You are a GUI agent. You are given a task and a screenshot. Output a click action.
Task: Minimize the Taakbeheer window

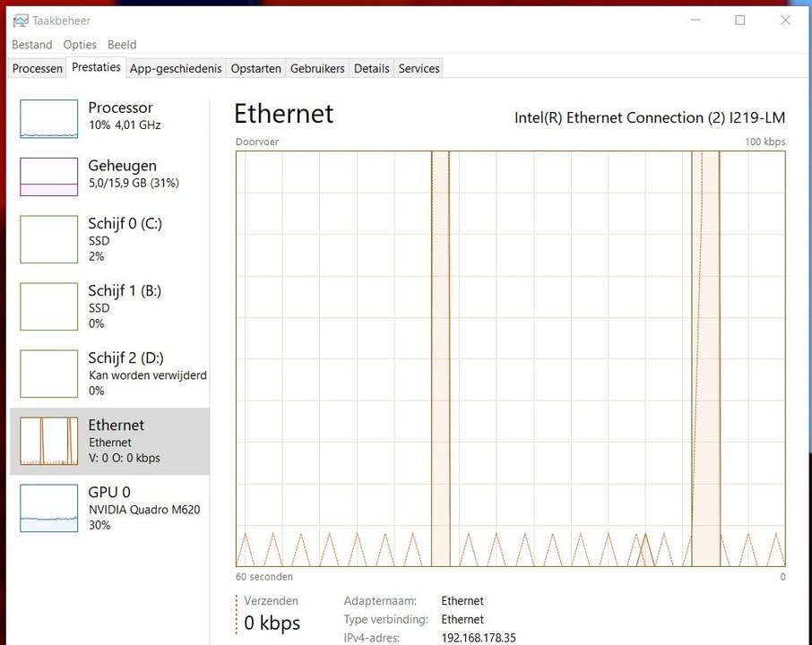pos(695,21)
